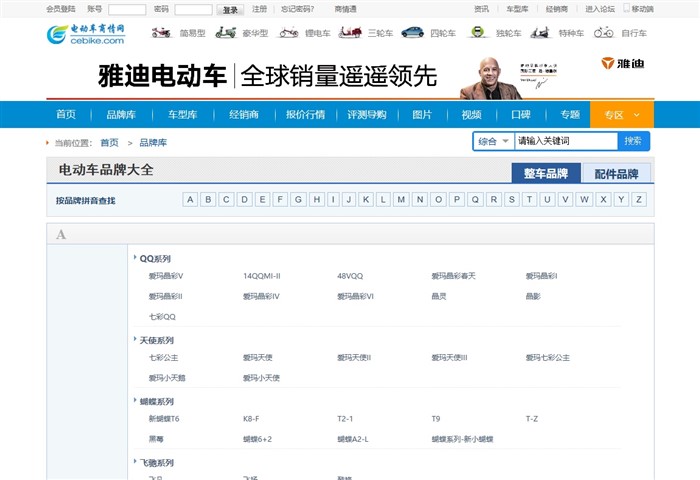Viewport: 700px width, 480px height.
Task: Open the 爱玛小天使 model link
Action: tap(261, 378)
